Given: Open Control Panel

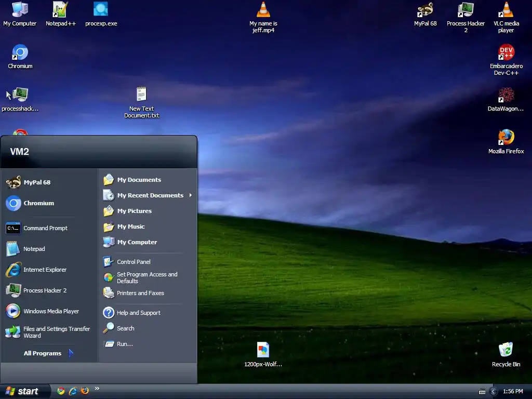Looking at the screenshot, I should pyautogui.click(x=148, y=262).
